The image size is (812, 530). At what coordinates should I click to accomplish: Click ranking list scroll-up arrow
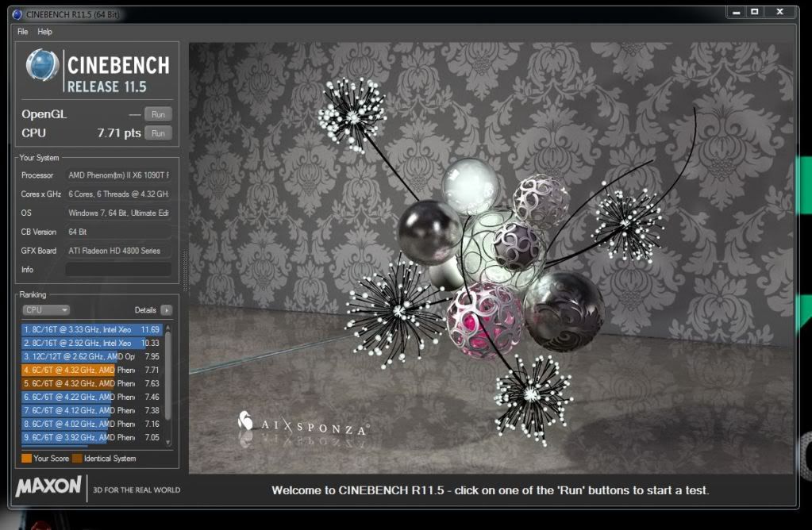pyautogui.click(x=167, y=328)
